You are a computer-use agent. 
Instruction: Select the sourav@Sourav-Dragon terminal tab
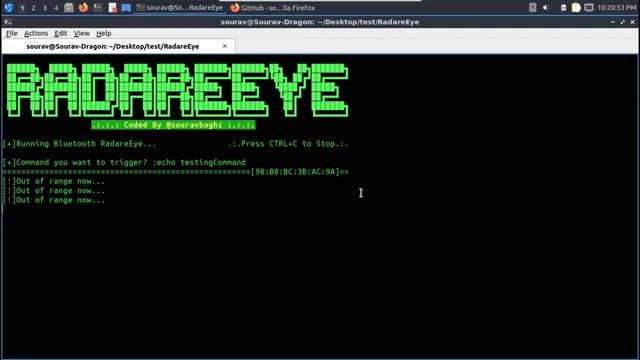113,47
